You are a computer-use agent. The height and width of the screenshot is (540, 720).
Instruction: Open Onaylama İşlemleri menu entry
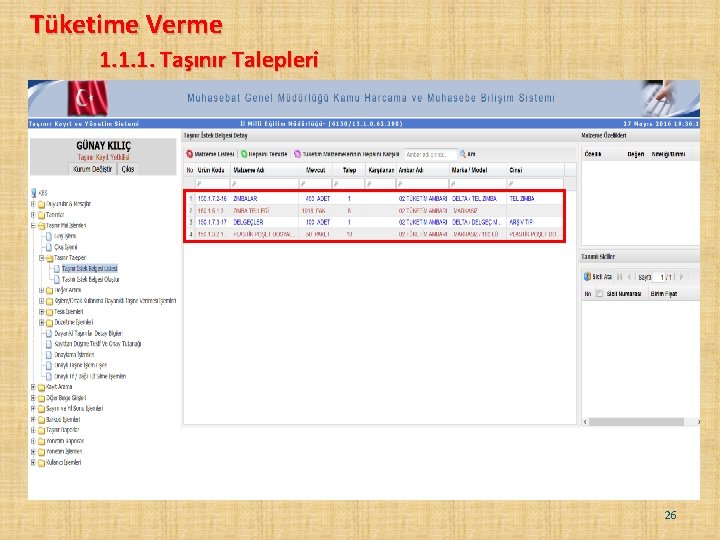[74, 354]
